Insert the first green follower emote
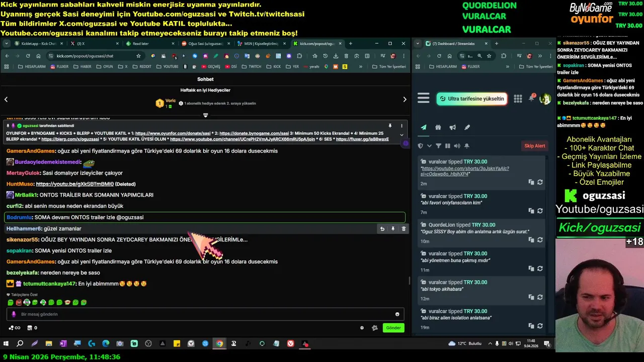644x362 pixels. pyautogui.click(x=10, y=303)
